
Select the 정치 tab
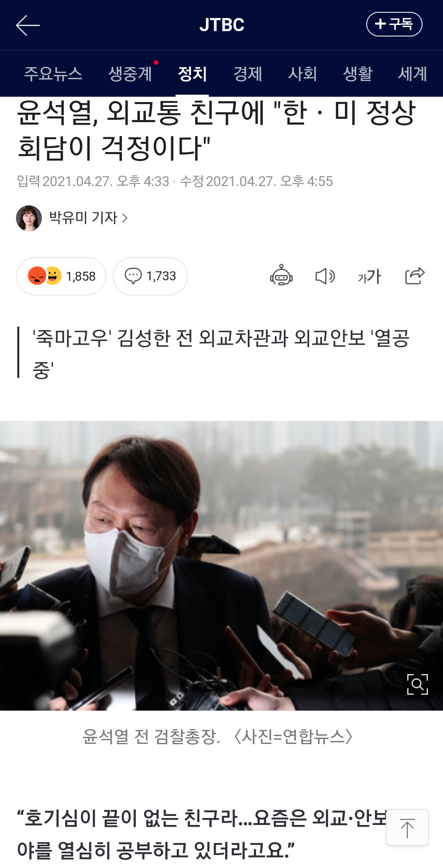pyautogui.click(x=192, y=74)
